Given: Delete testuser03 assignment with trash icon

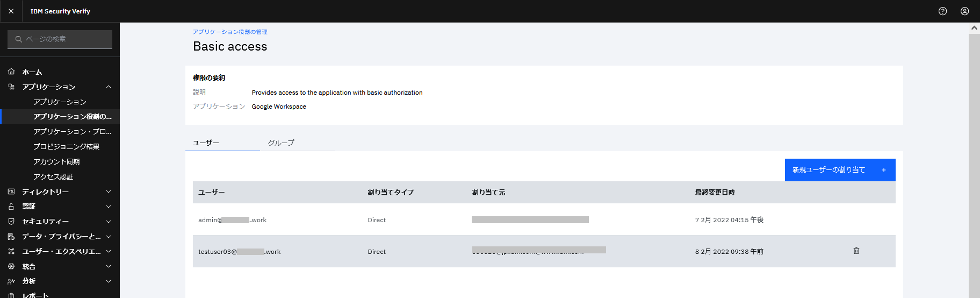Looking at the screenshot, I should click(x=856, y=251).
